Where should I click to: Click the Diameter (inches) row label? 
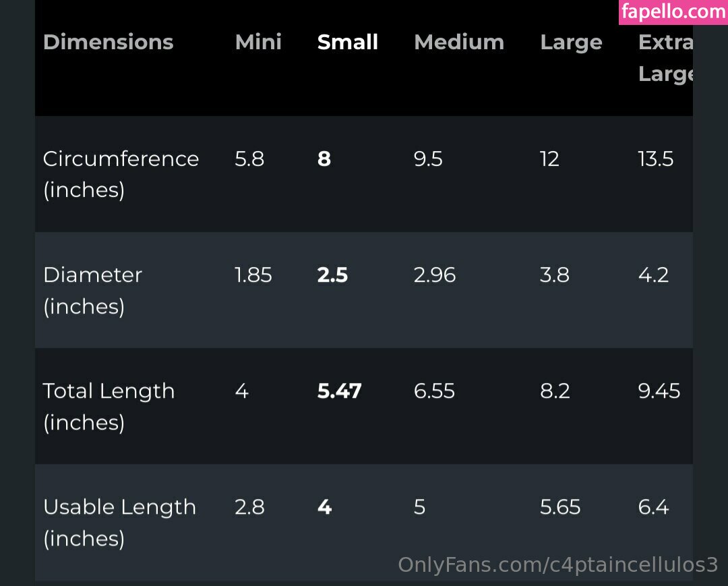[92, 290]
